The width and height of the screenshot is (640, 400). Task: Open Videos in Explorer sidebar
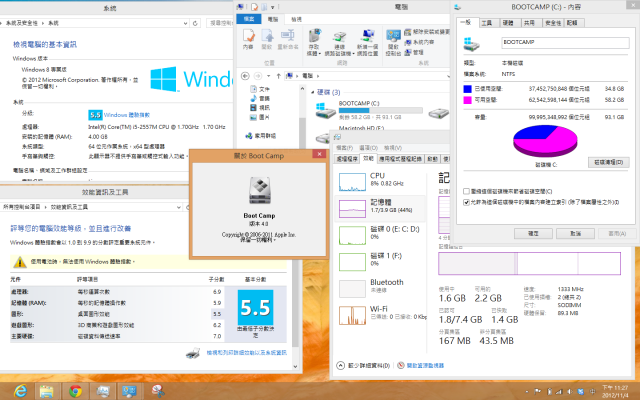(x=260, y=108)
